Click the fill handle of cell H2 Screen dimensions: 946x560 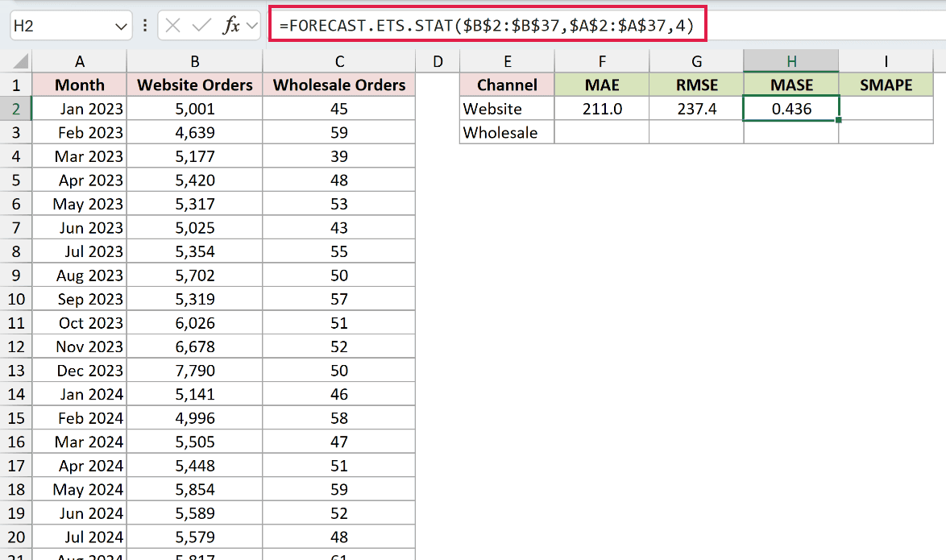tap(839, 120)
